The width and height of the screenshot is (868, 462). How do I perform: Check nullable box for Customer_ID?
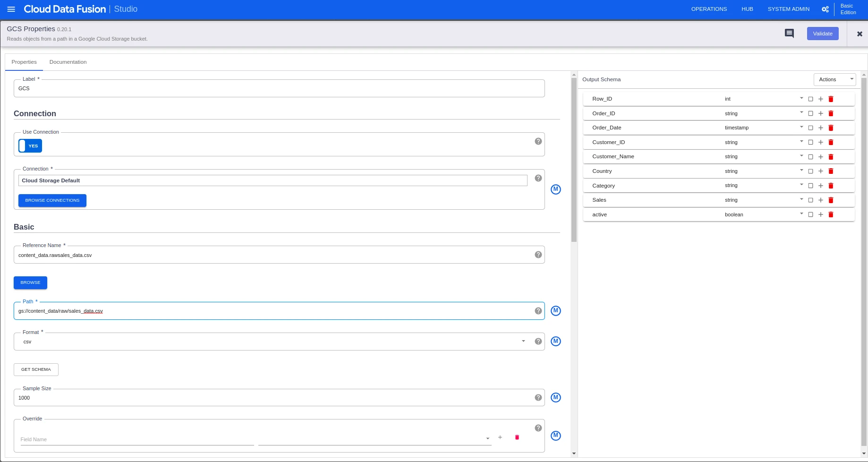click(x=811, y=142)
